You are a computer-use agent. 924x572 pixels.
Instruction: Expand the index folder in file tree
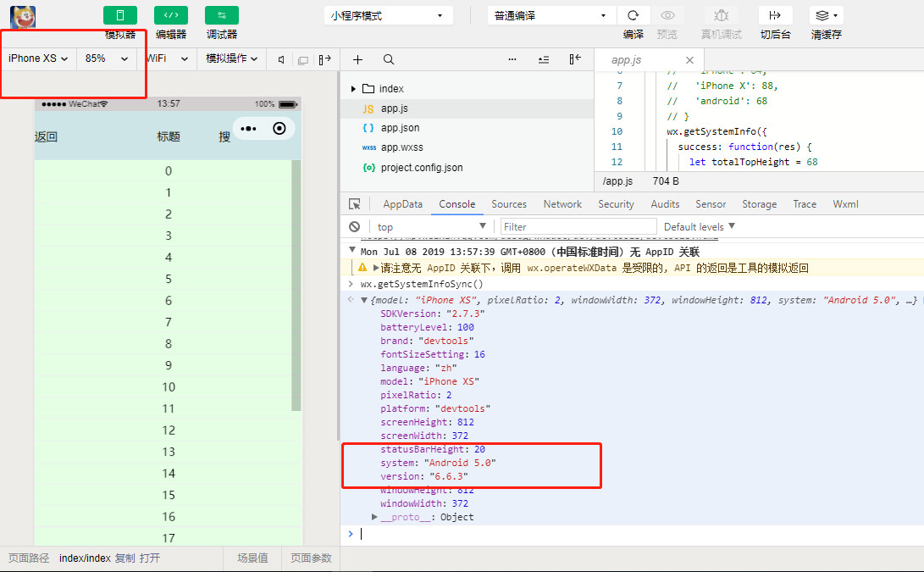(354, 89)
